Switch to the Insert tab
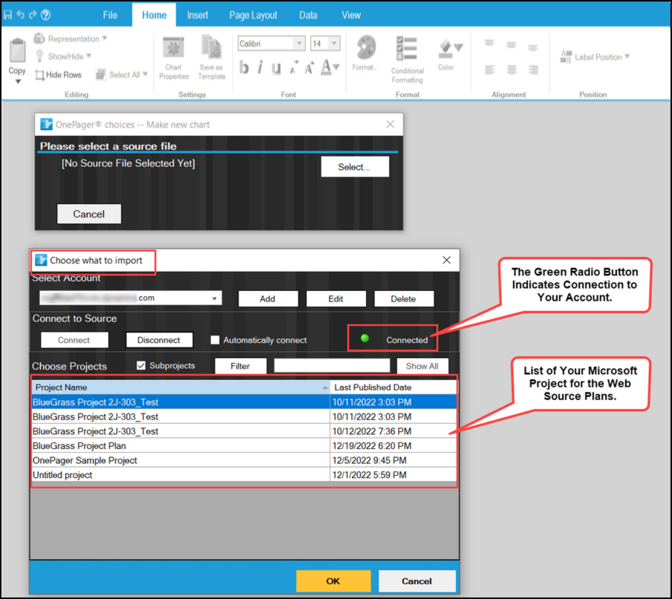Viewport: 672px width, 599px height. 198,15
